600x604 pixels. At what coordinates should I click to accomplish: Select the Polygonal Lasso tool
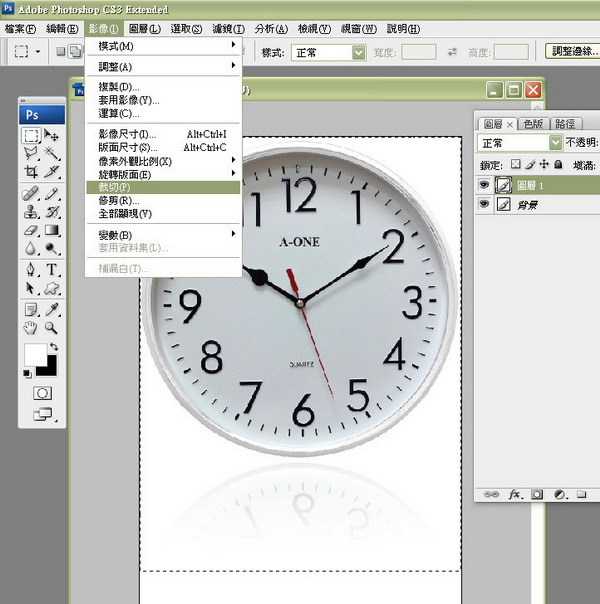tap(31, 153)
